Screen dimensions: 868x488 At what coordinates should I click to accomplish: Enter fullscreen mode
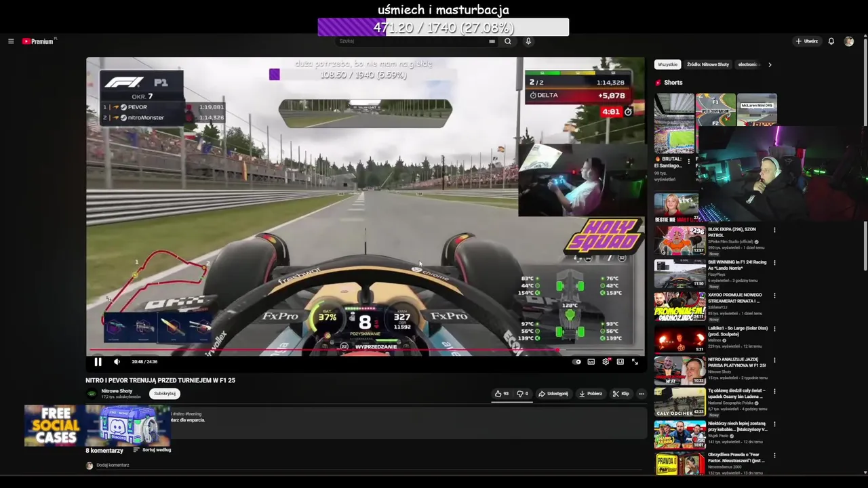(x=635, y=362)
